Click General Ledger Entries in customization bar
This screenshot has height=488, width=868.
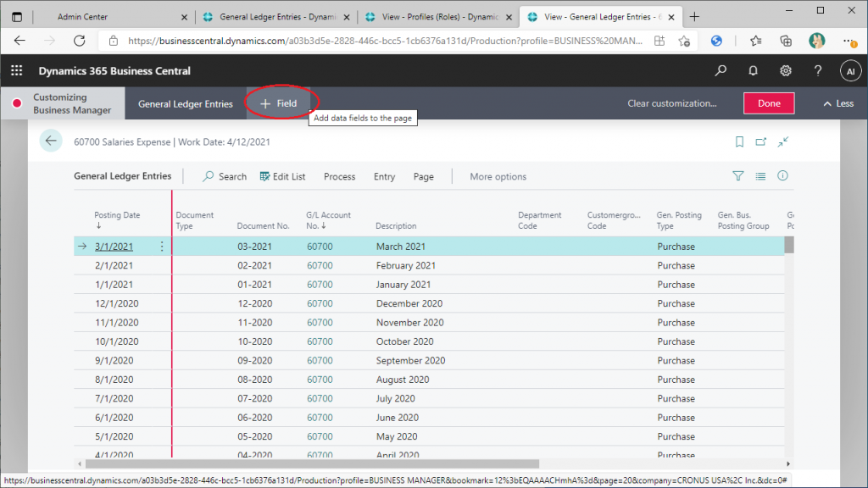[186, 103]
